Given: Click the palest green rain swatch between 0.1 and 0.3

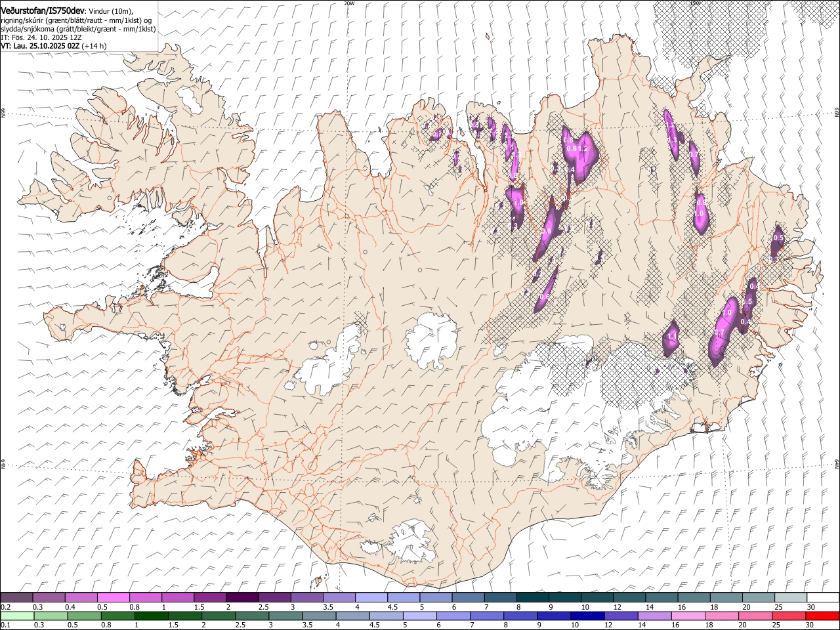Looking at the screenshot, I should coord(17,616).
